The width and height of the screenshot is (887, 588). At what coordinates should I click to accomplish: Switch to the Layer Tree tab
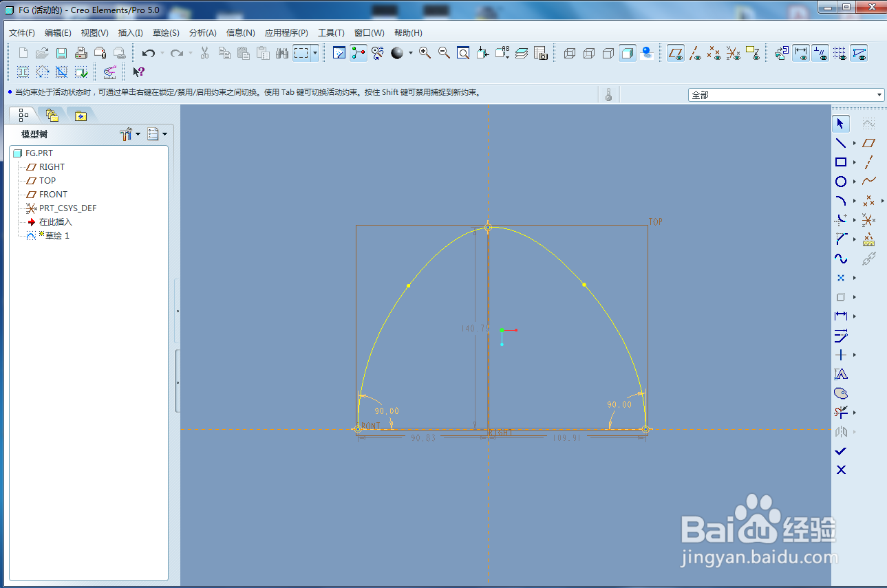click(52, 115)
